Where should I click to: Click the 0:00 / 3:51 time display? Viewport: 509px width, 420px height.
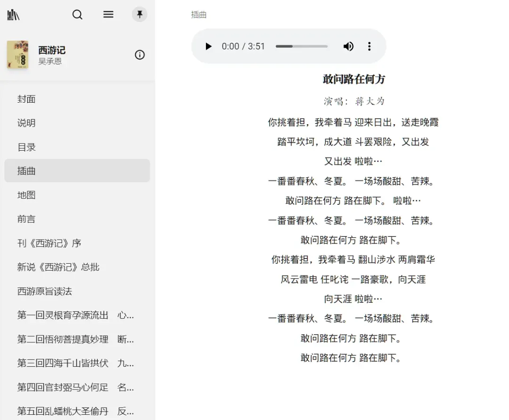[x=243, y=46]
